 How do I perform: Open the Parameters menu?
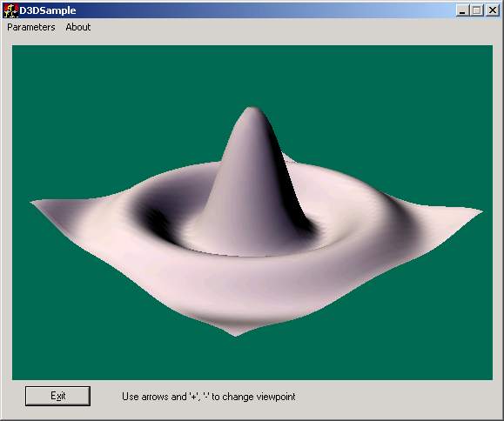coord(31,27)
